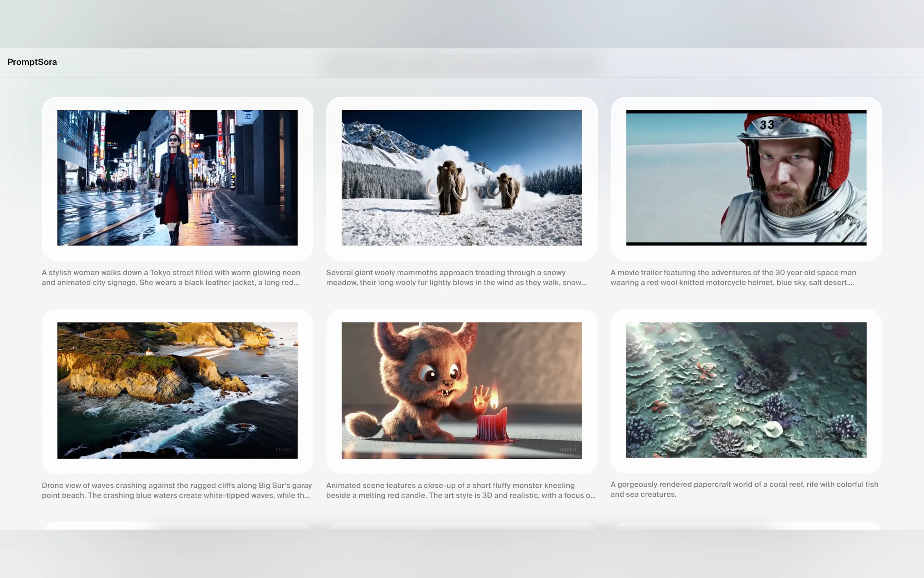The width and height of the screenshot is (924, 578).
Task: Click the partially visible card below Big Sur
Action: point(177,526)
